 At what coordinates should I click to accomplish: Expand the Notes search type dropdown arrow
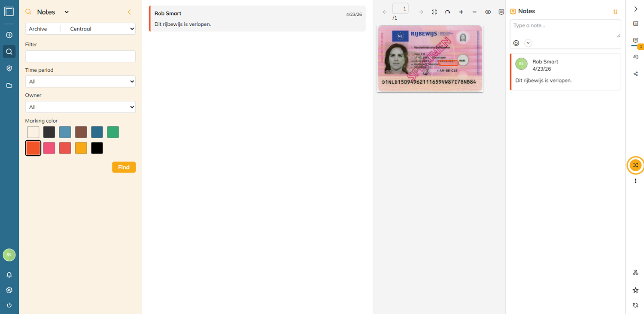click(x=67, y=12)
